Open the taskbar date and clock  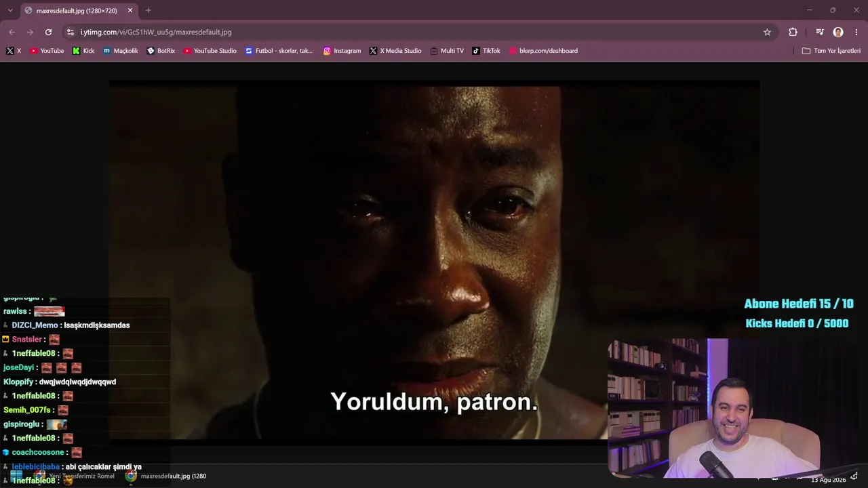click(829, 480)
